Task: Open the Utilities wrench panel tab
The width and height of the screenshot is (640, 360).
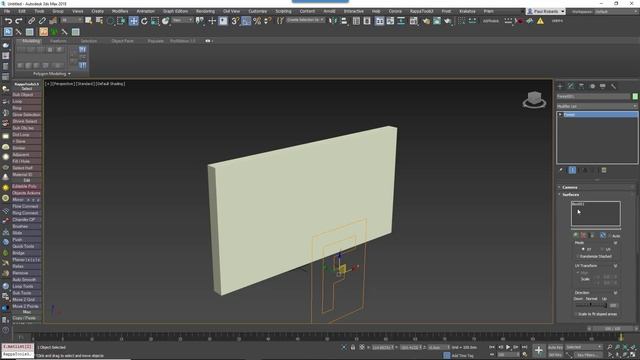Action: pyautogui.click(x=613, y=86)
